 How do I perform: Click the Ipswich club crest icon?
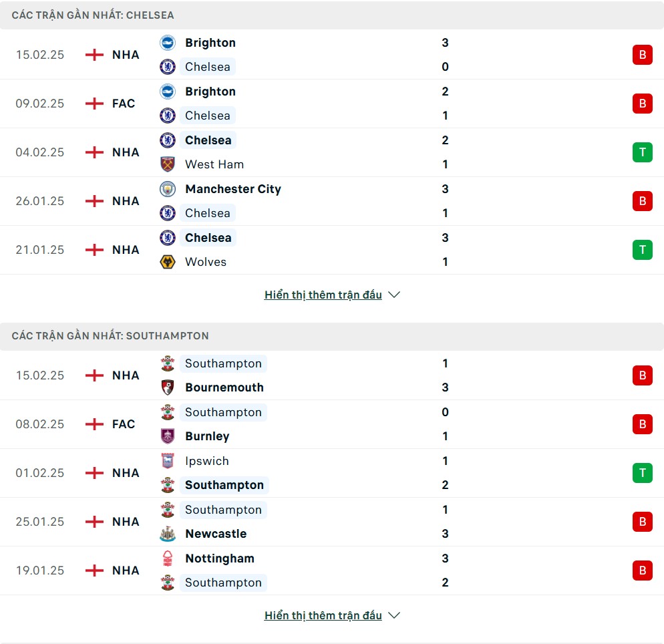[168, 461]
